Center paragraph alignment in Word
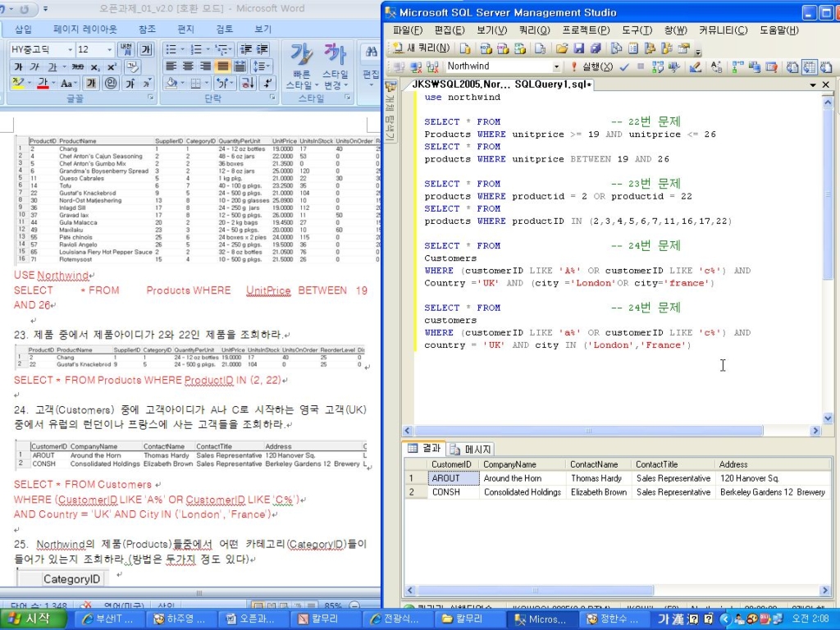Viewport: 840px width, 630px height. [188, 66]
